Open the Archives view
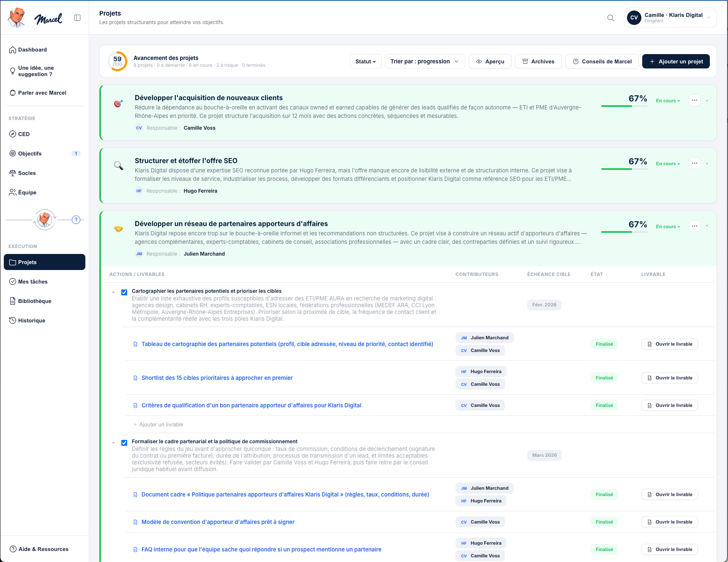Screen dimensions: 728x562 pos(538,61)
